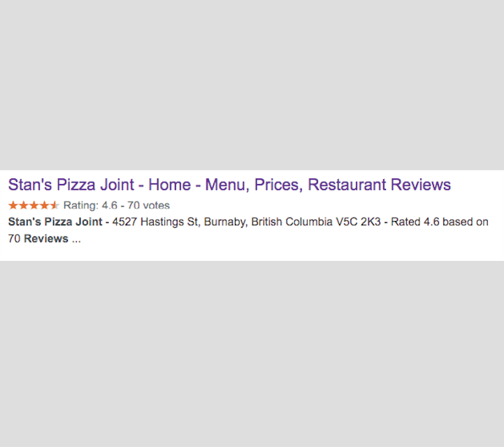This screenshot has height=447, width=504.
Task: Click the word "Home" in the title
Action: pyautogui.click(x=169, y=185)
